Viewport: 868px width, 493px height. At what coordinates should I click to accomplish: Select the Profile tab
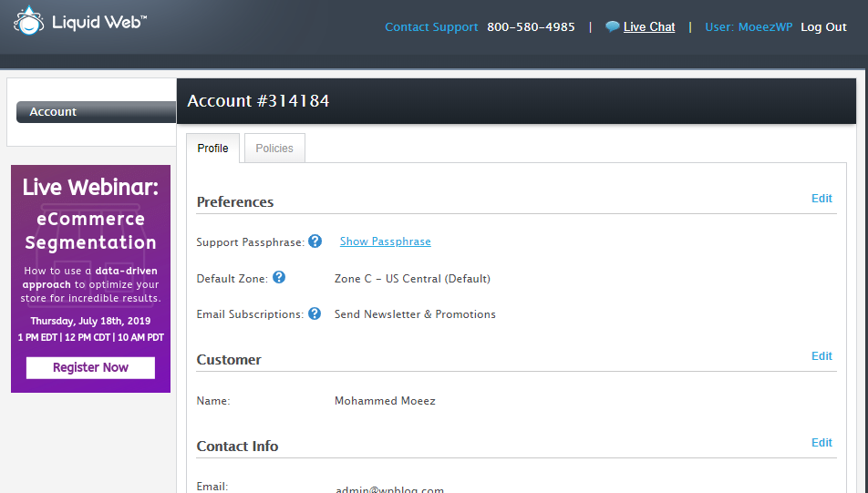coord(212,149)
